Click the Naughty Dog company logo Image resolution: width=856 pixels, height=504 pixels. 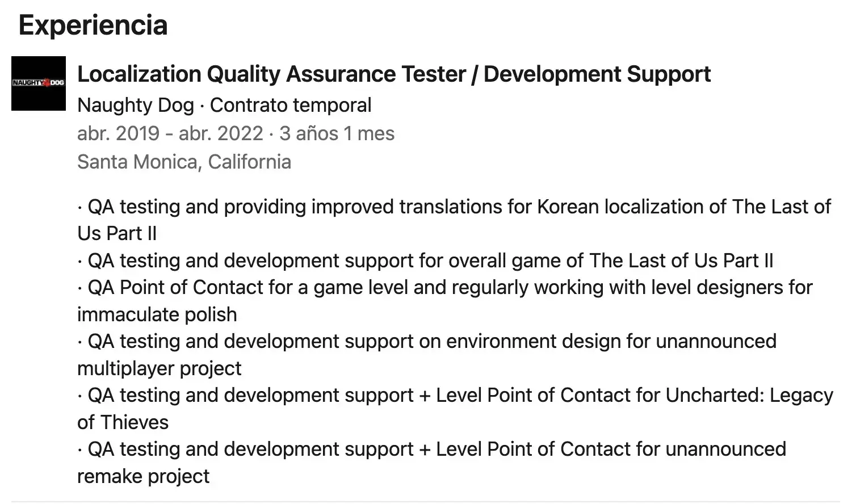39,83
